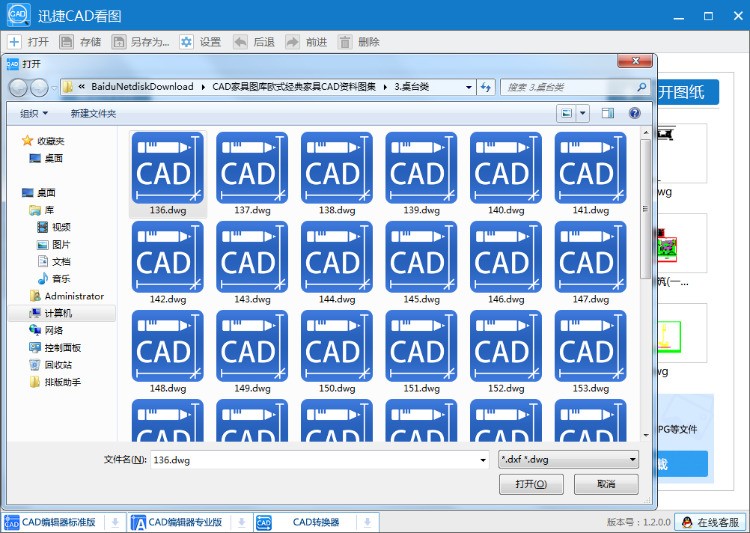Open the recent locations dropdown beside nav arrows
Screen dimensions: 750x533
54,88
